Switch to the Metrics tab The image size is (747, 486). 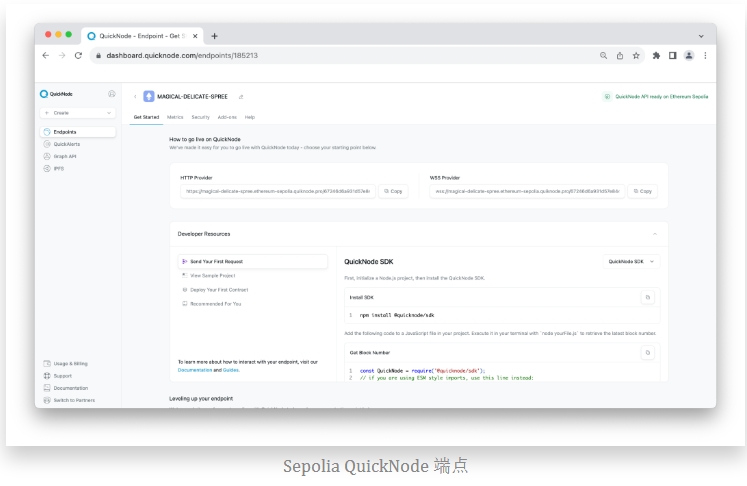[x=175, y=117]
